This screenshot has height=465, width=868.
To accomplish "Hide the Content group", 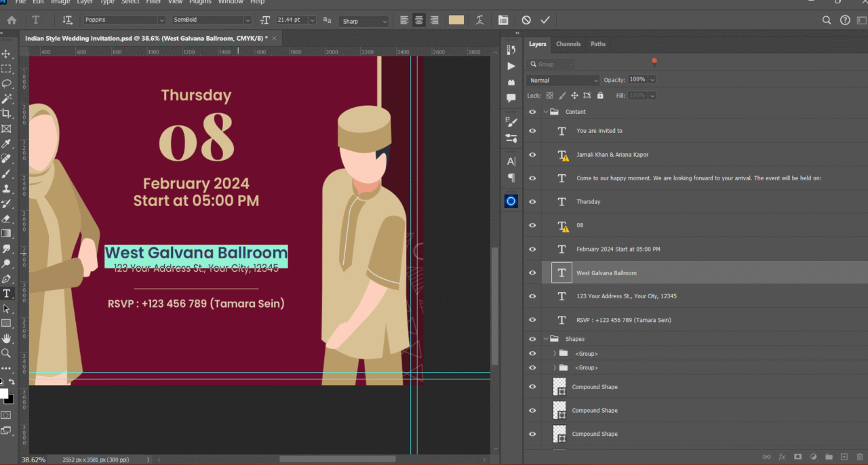I will click(532, 112).
